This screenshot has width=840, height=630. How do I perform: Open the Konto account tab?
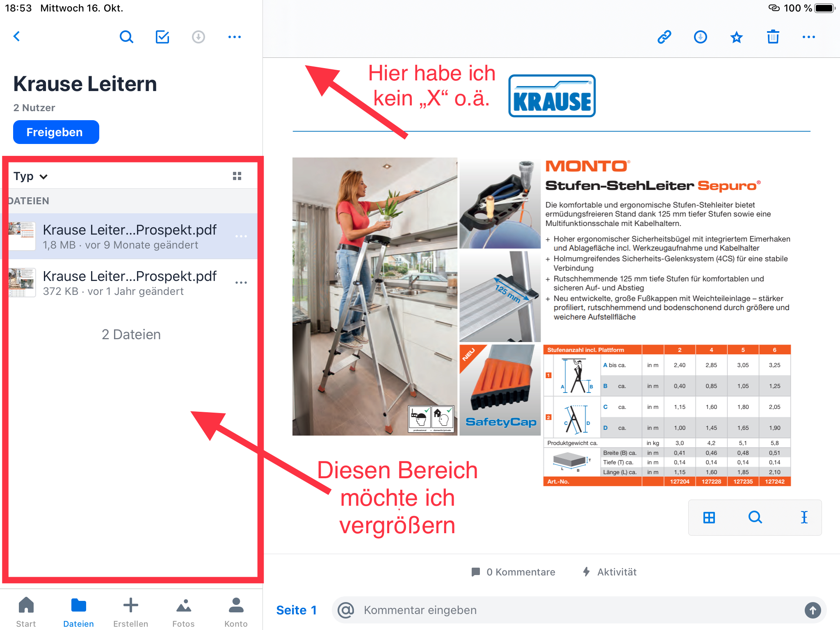click(236, 612)
